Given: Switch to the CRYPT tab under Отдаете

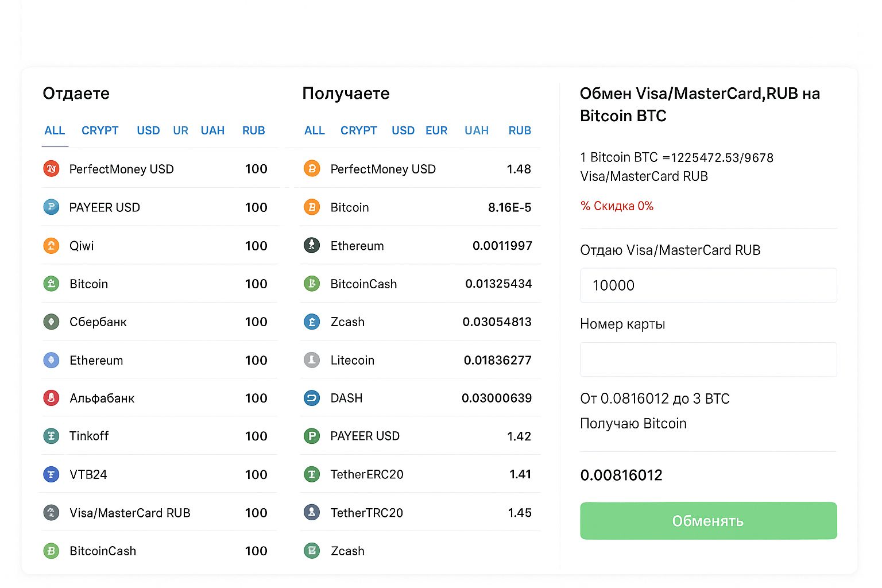Looking at the screenshot, I should tap(100, 130).
